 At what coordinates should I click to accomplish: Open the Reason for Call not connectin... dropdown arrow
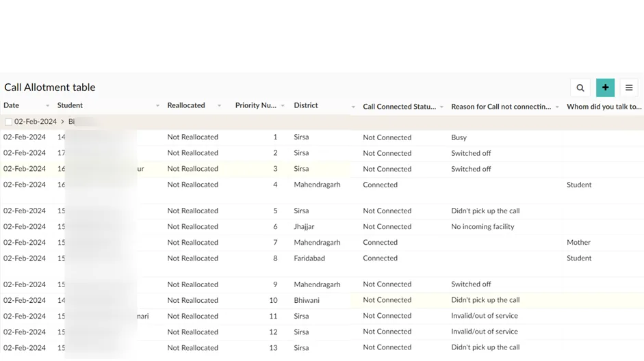click(557, 107)
